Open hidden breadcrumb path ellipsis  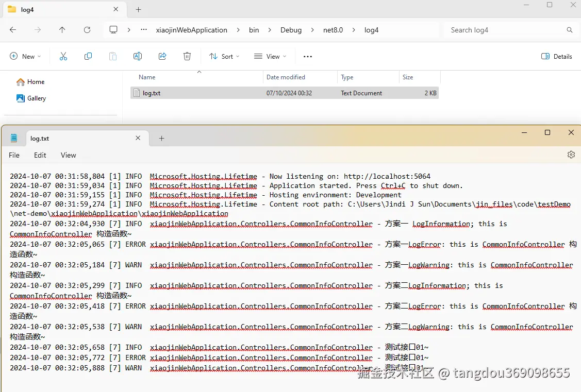tap(144, 30)
